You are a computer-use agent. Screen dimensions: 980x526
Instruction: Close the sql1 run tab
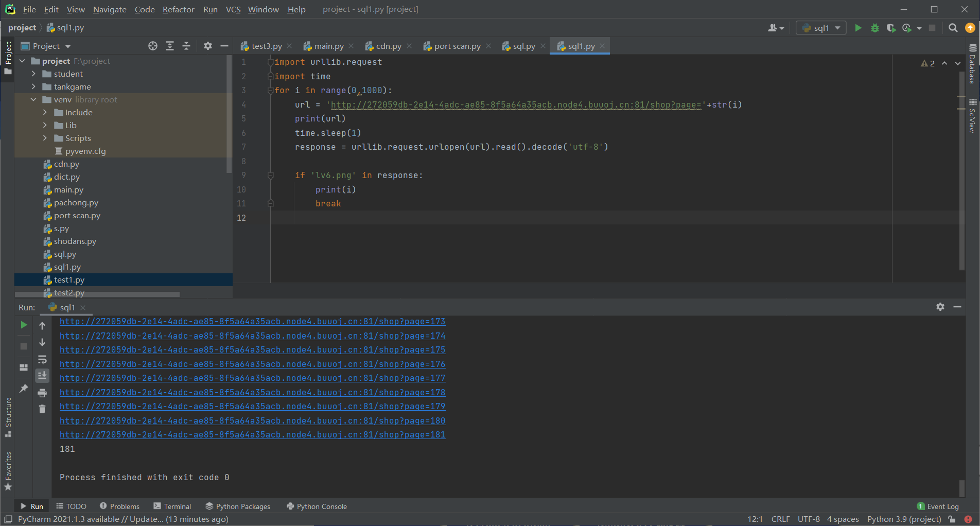tap(83, 308)
